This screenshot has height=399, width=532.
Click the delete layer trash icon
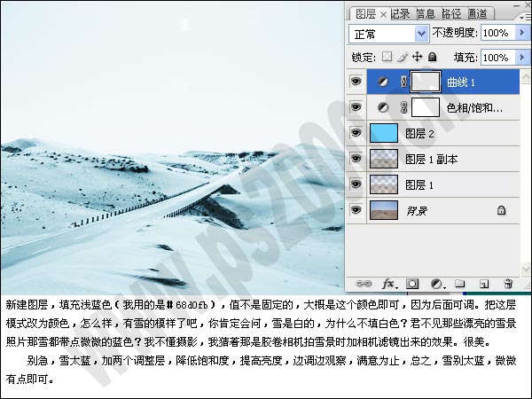508,284
